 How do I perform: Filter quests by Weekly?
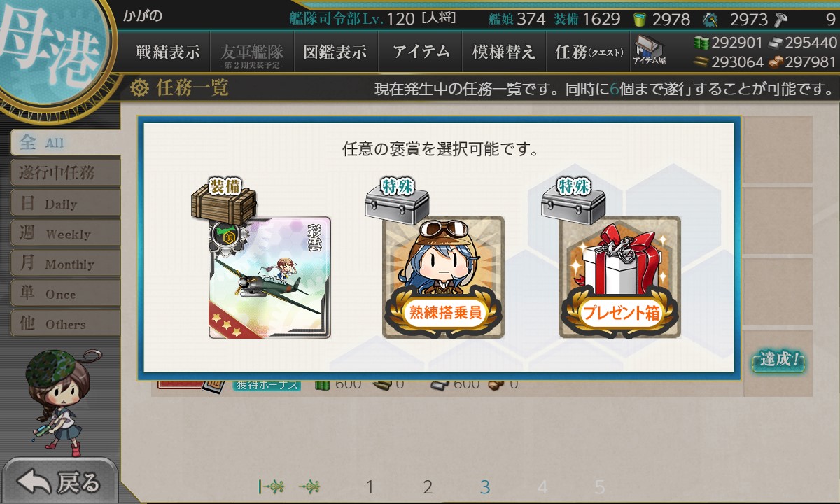point(66,234)
